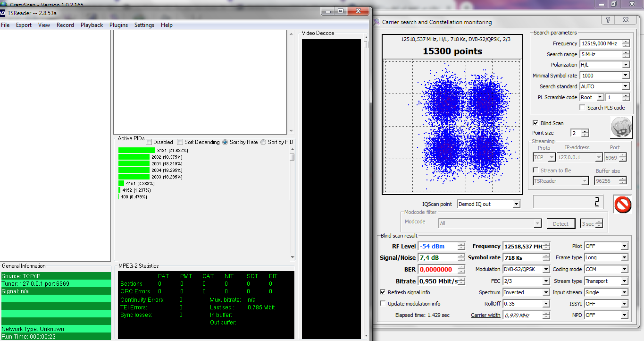644x341 pixels.
Task: Click the Symbol rate 718 Ks field
Action: (526, 258)
